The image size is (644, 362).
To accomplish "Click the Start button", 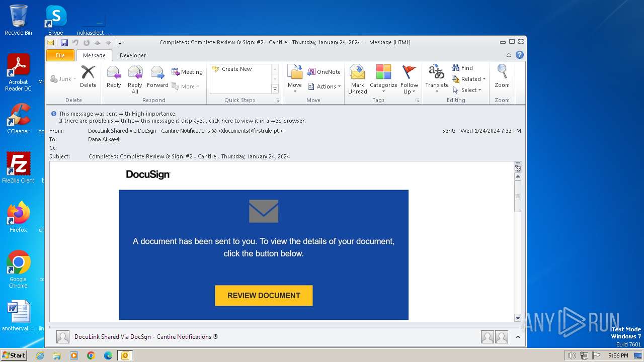I will click(14, 355).
